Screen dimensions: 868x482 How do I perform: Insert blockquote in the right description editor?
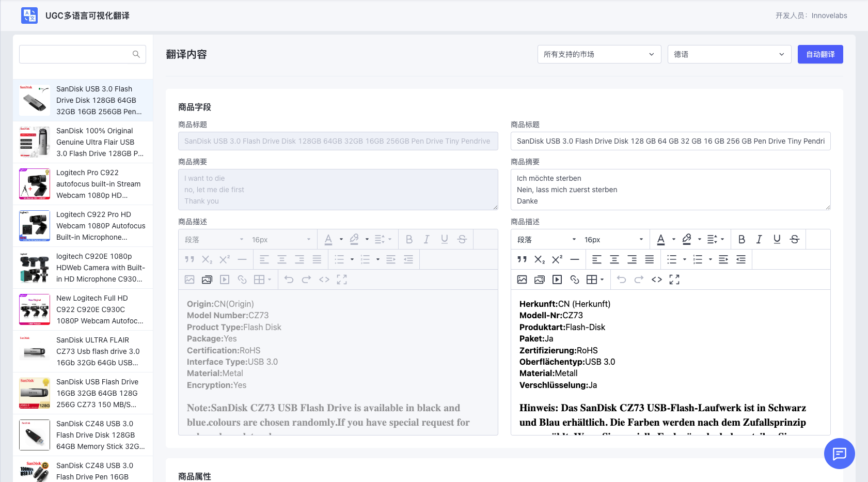[x=522, y=259]
